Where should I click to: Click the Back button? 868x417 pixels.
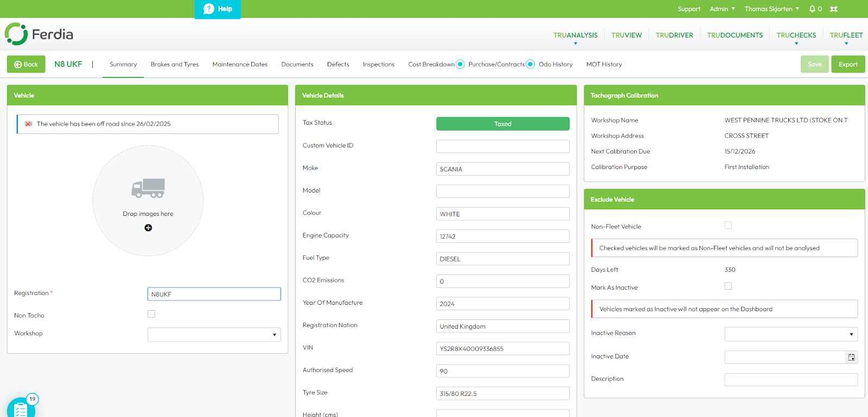pyautogui.click(x=26, y=64)
